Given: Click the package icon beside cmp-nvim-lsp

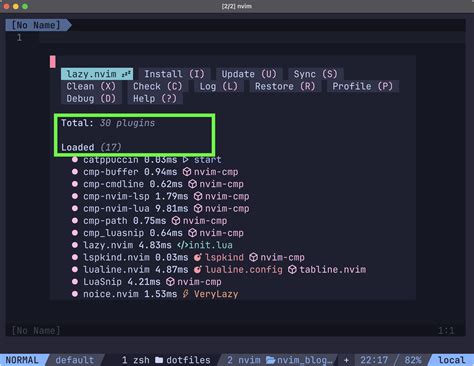Looking at the screenshot, I should coord(198,196).
